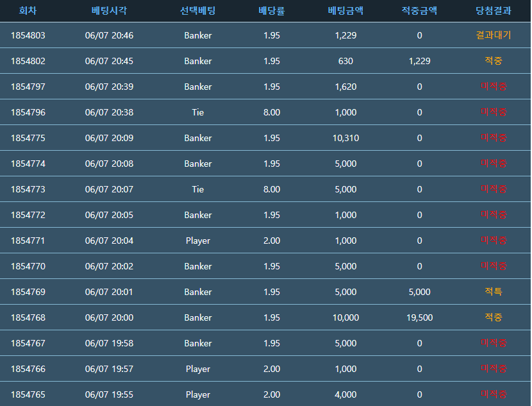Viewport: 532px width, 406px height.
Task: Select round number 1854803
Action: 28,35
